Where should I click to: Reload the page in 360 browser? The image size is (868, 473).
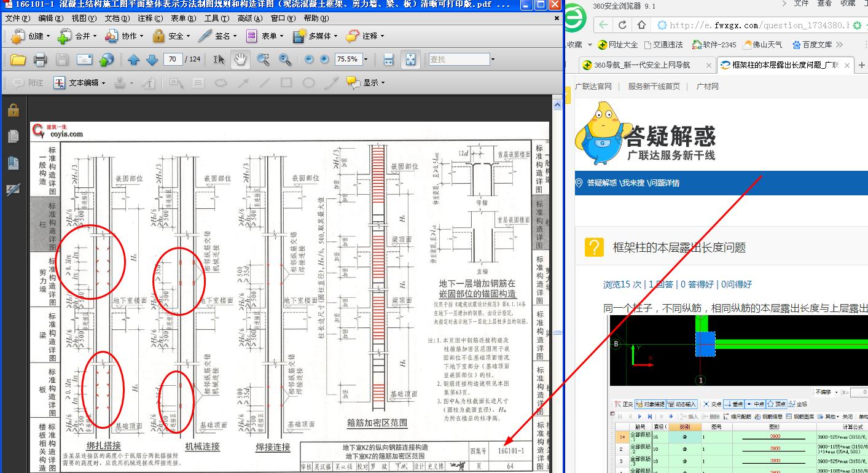click(622, 25)
